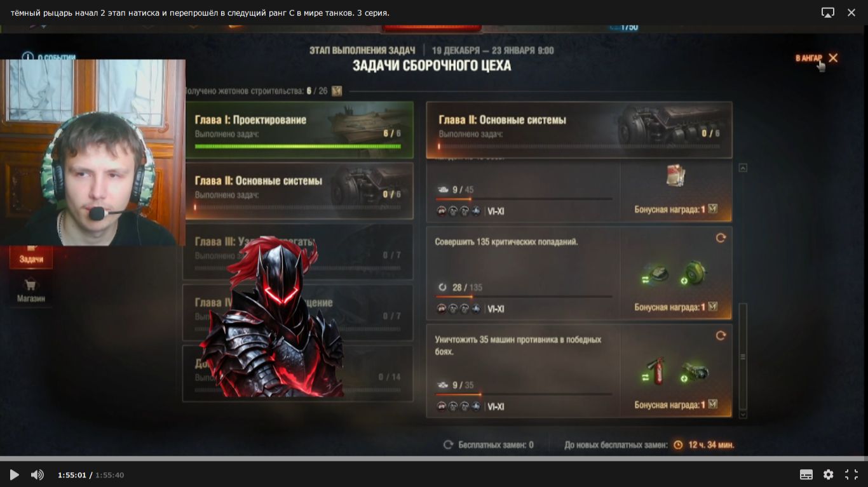
Task: Open video player settings gear
Action: point(828,474)
